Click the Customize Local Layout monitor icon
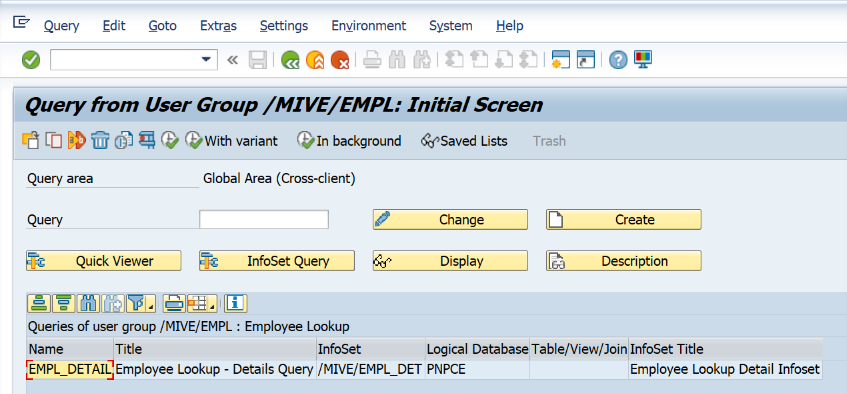This screenshot has height=394, width=847. click(x=643, y=59)
